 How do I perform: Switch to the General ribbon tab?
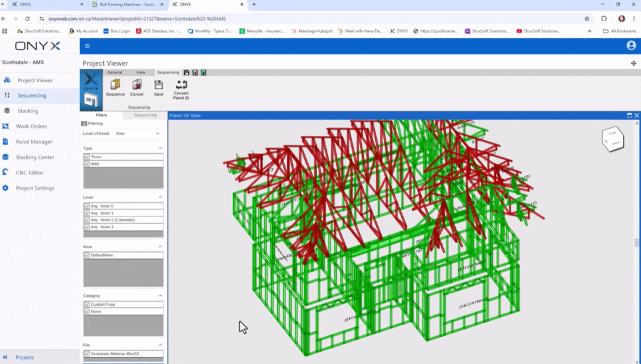(x=115, y=73)
